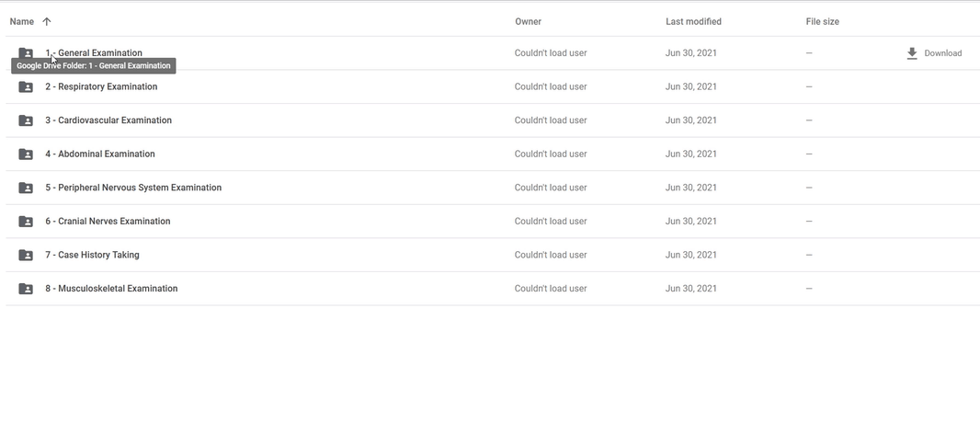Click the folder icon for Musculoskeletal Examination
Image resolution: width=980 pixels, height=434 pixels.
pyautogui.click(x=26, y=289)
